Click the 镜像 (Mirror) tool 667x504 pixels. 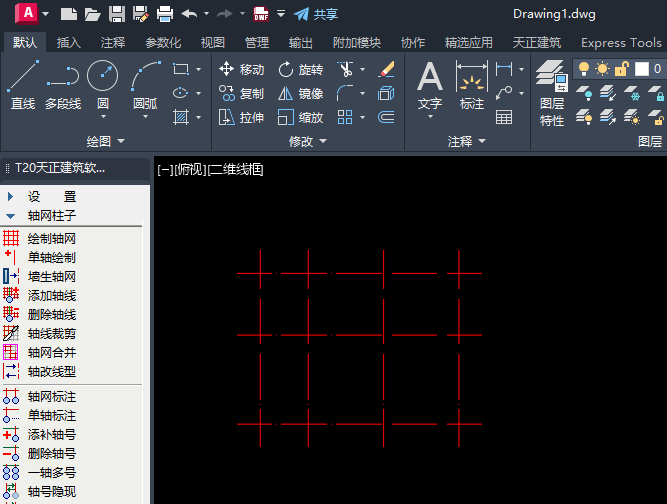(299, 93)
